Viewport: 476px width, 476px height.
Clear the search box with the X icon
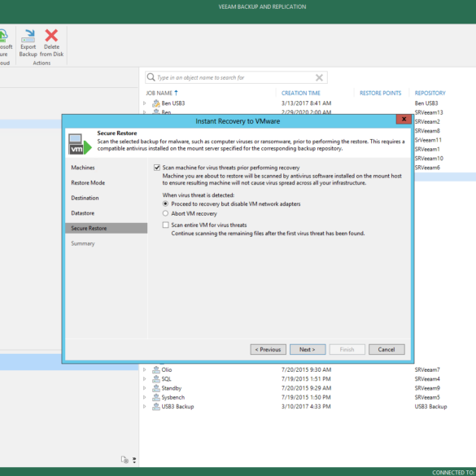click(319, 77)
